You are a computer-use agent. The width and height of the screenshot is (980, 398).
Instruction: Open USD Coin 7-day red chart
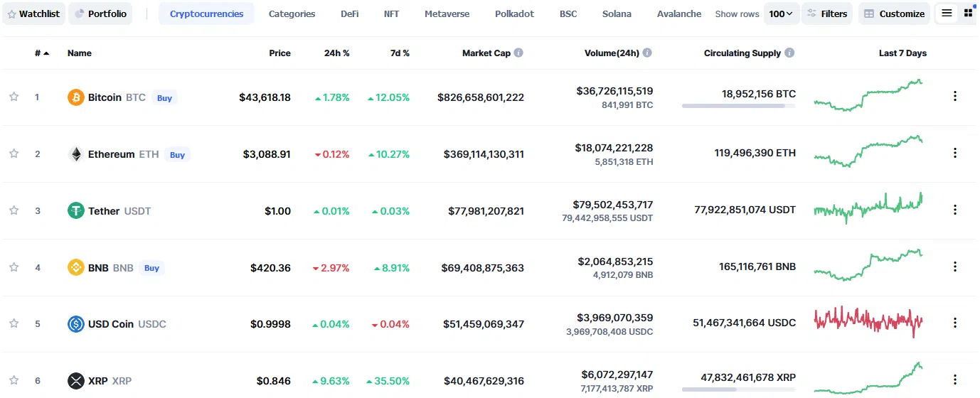pos(868,322)
